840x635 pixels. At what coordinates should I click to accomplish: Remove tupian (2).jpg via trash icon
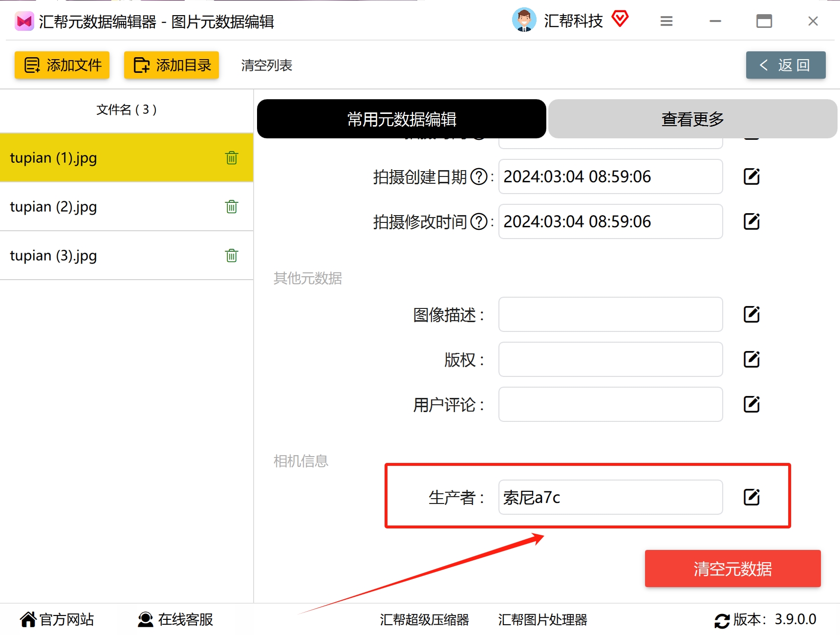[232, 207]
